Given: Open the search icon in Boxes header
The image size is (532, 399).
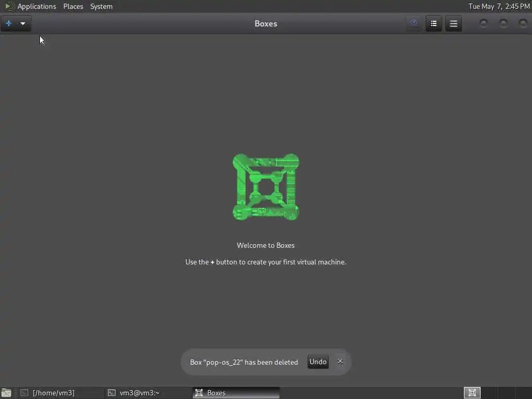Looking at the screenshot, I should coord(414,23).
